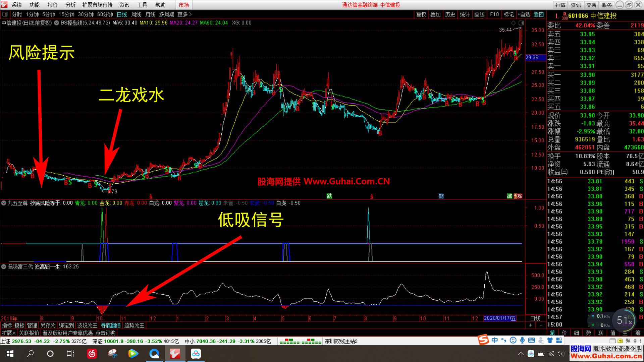Click the 服务 button in title bar

pyautogui.click(x=607, y=5)
